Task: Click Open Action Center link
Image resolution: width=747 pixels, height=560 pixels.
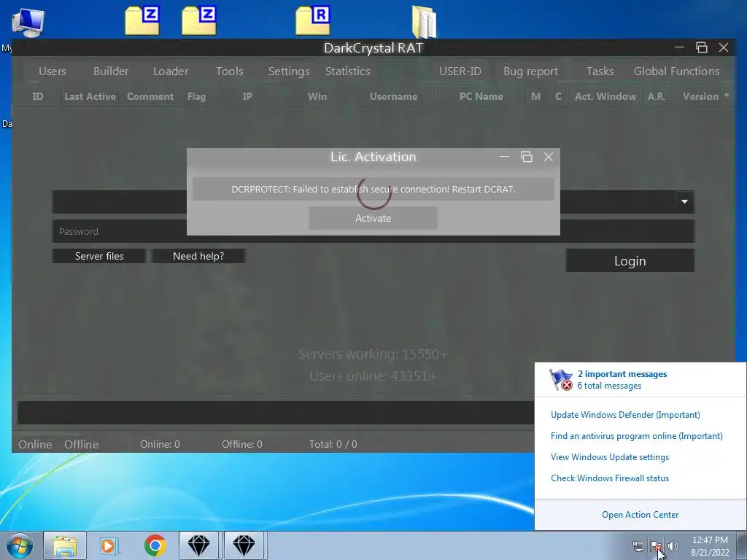Action: (x=640, y=515)
